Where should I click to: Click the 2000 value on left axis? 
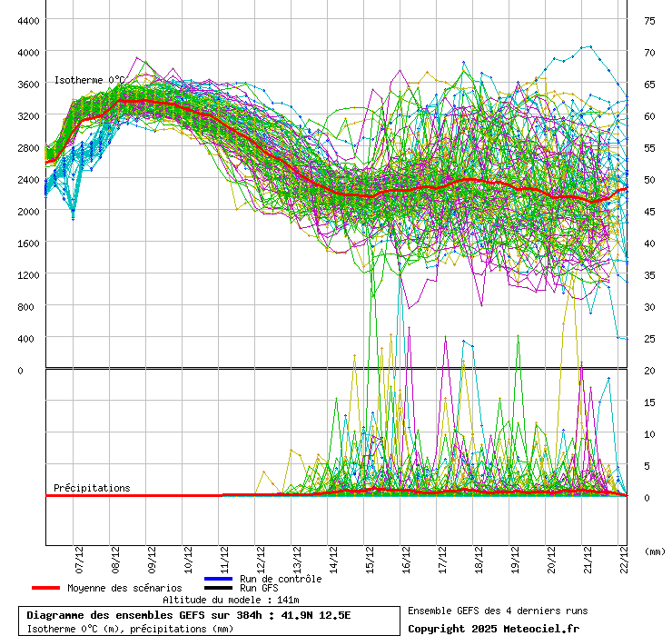(27, 212)
